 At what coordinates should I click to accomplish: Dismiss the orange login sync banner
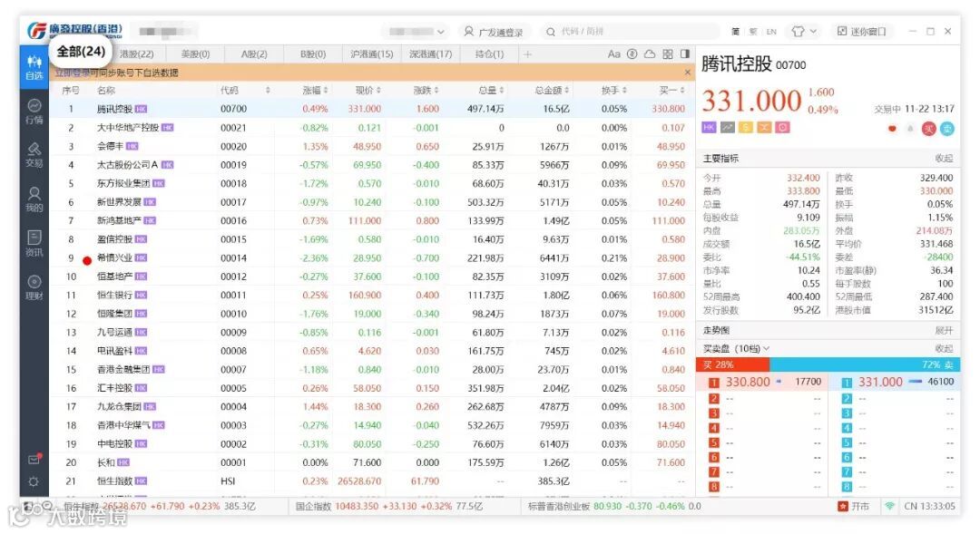688,73
